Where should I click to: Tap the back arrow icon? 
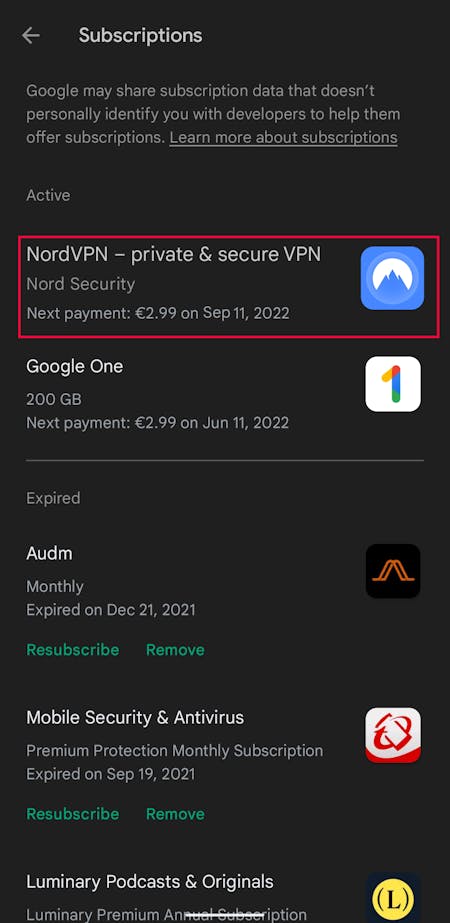(x=31, y=35)
